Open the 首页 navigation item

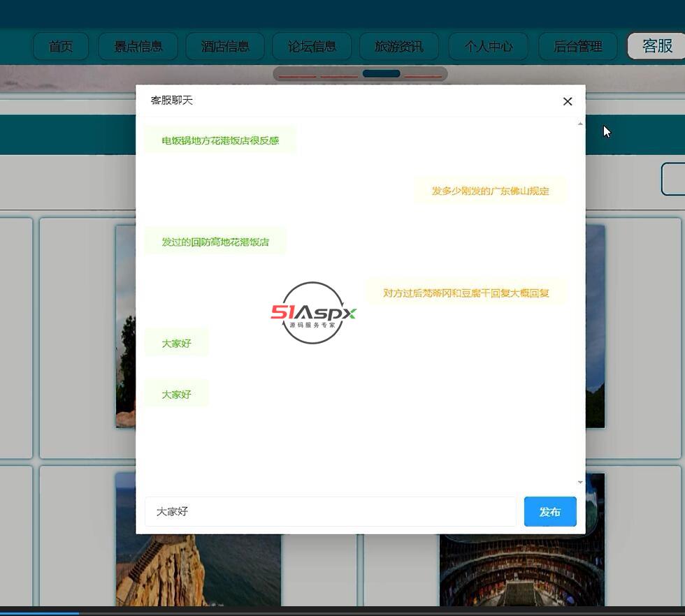(61, 46)
